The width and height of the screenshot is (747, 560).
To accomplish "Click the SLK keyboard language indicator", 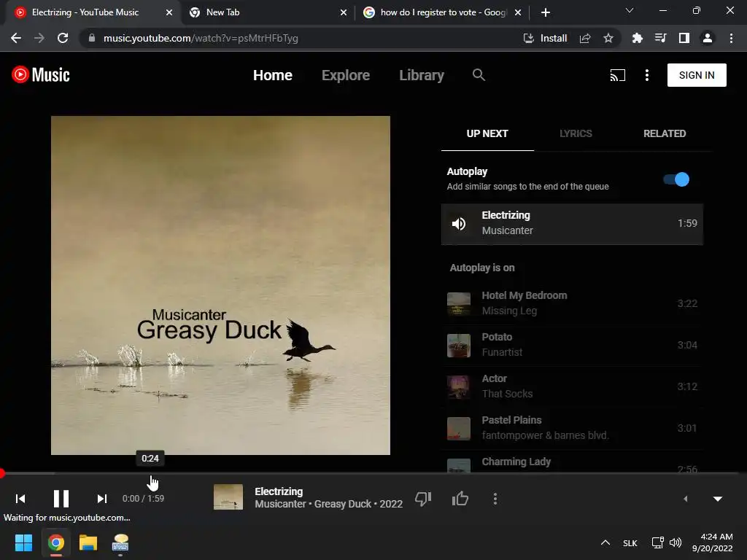I will point(630,542).
